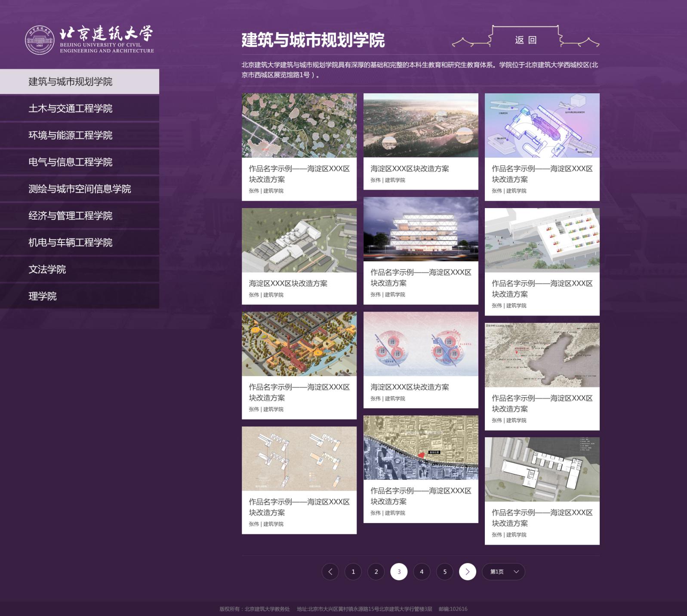The image size is (687, 616).
Task: Choose 经济与管理工程学院 in sidebar
Action: [71, 216]
